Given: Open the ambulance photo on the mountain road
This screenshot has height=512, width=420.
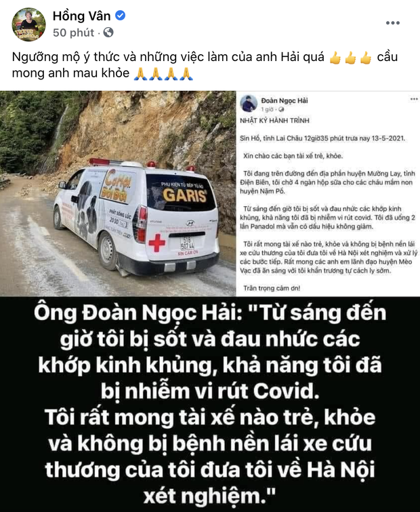Looking at the screenshot, I should (x=118, y=194).
